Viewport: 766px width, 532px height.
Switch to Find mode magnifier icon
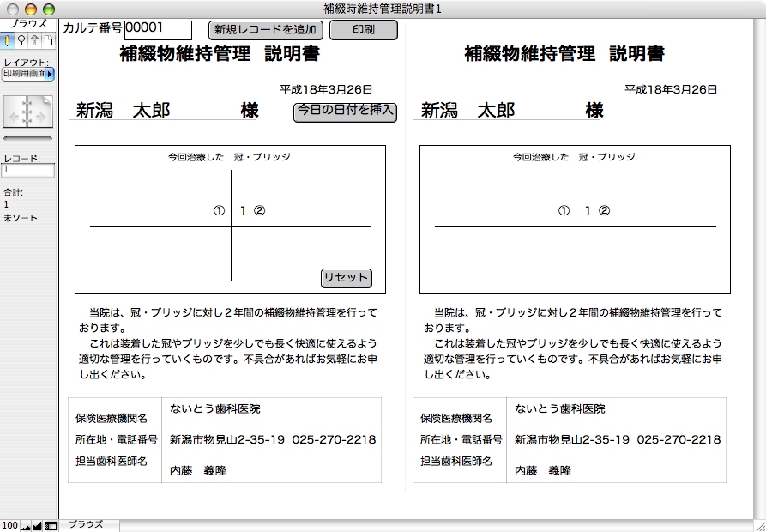[21, 40]
